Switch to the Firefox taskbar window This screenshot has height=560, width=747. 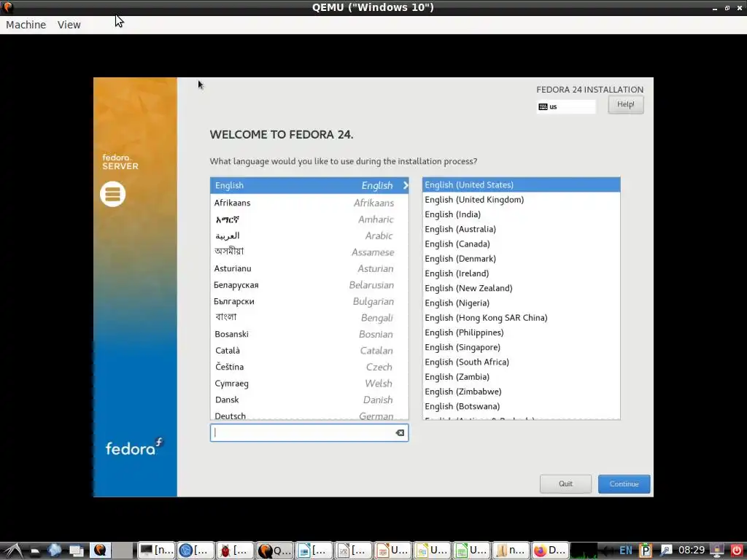(x=550, y=551)
